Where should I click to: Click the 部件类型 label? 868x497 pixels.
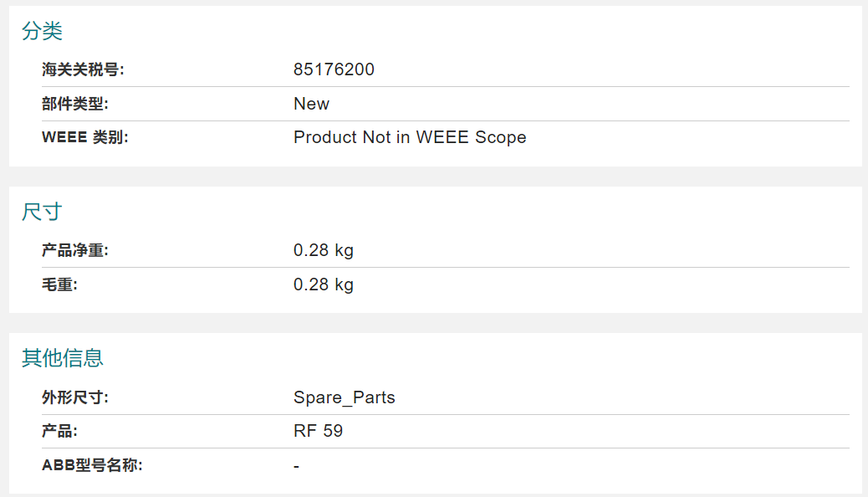(75, 104)
